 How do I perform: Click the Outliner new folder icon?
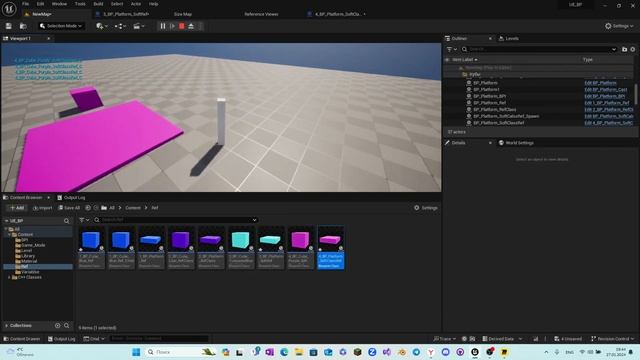624,49
